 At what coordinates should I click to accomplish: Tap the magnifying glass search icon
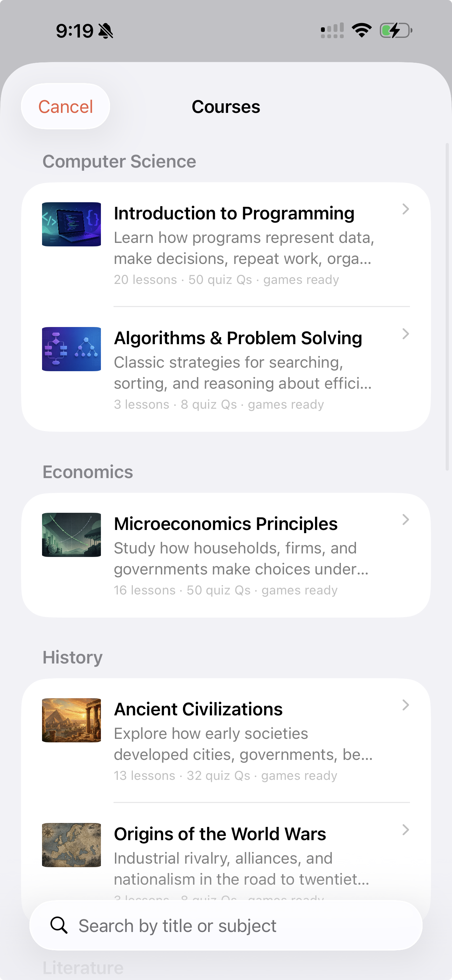coord(59,925)
